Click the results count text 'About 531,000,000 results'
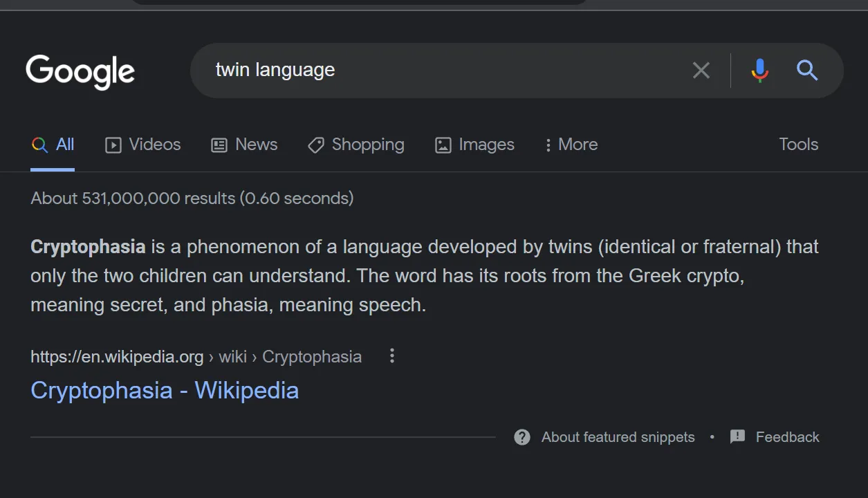Viewport: 868px width, 498px height. (x=133, y=199)
